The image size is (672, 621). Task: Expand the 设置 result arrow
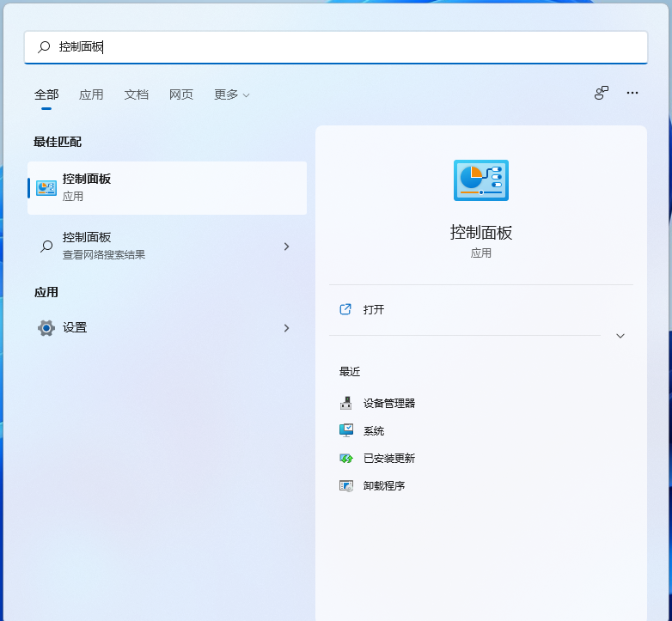[x=286, y=328]
